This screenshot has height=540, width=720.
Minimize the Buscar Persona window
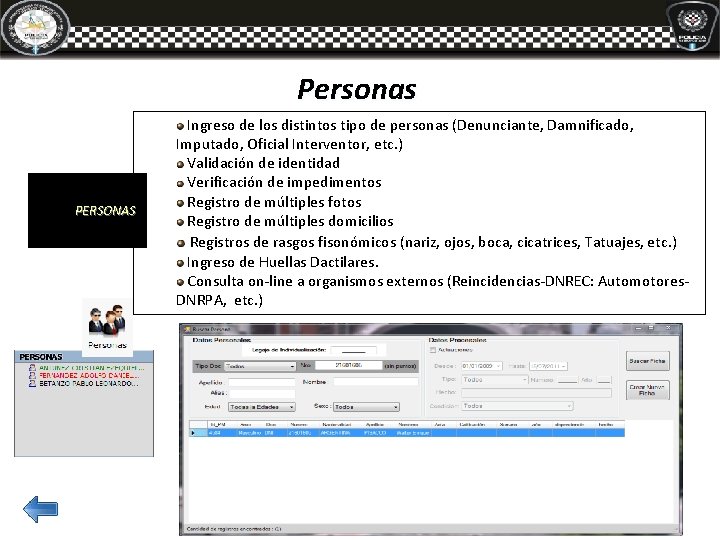coord(639,328)
